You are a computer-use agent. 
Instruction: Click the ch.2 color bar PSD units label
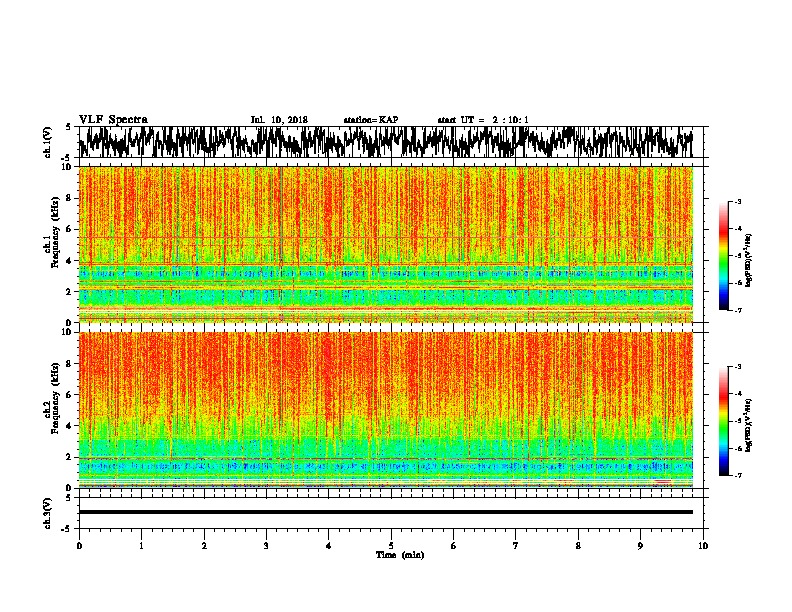(749, 425)
